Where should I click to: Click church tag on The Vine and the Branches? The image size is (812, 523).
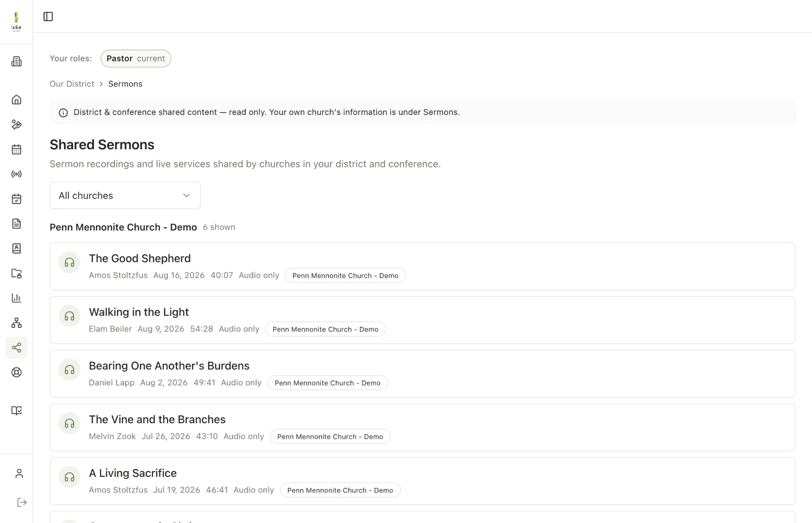pos(330,437)
